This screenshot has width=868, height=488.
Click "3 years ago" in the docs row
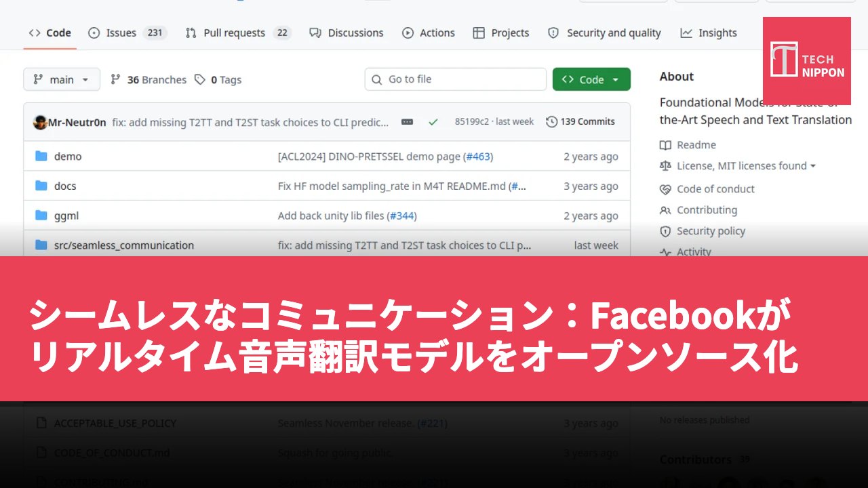(x=591, y=186)
